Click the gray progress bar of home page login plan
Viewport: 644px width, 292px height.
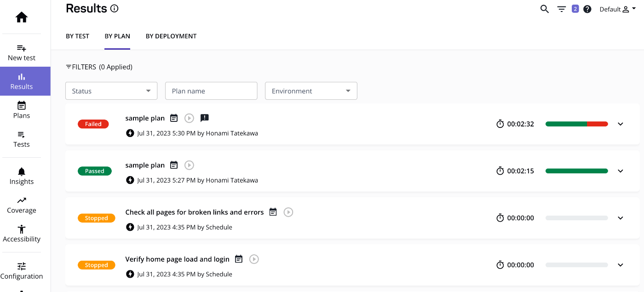point(577,265)
